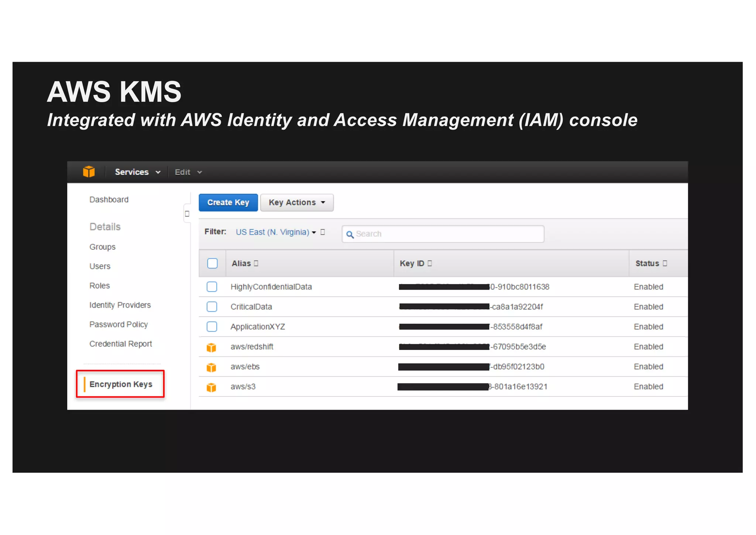Screen dimensions: 756x535
Task: Check the HighlyConfidentialData key checkbox
Action: tap(212, 287)
